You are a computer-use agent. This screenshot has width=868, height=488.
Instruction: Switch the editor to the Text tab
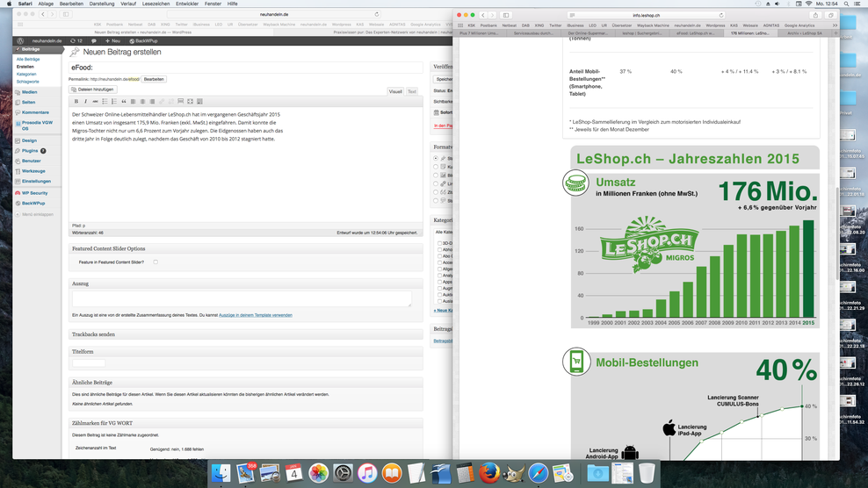(412, 91)
